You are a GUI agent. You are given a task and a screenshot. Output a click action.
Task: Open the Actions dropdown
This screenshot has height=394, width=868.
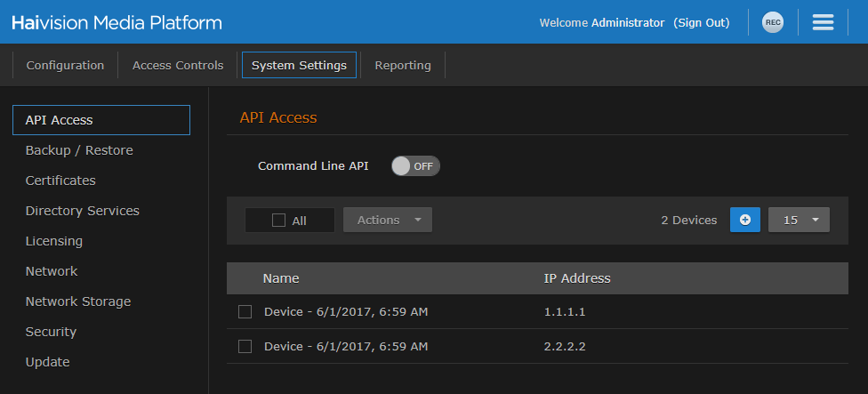click(388, 220)
